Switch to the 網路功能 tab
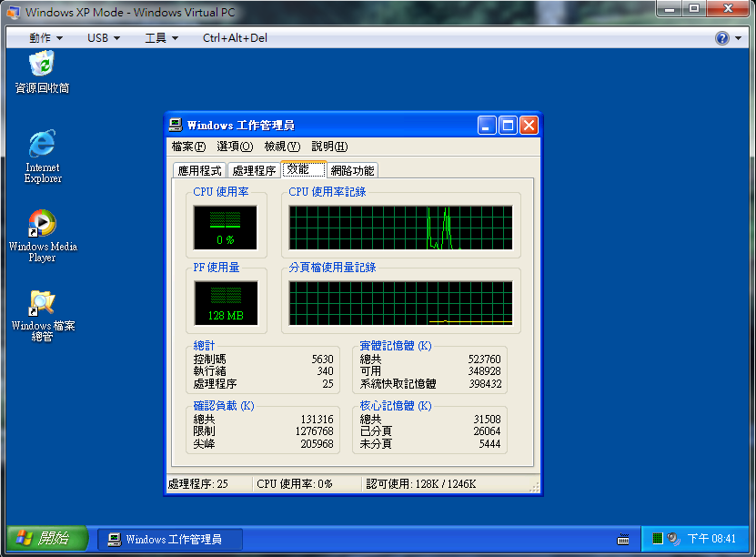Viewport: 756px width, 557px height. (352, 170)
